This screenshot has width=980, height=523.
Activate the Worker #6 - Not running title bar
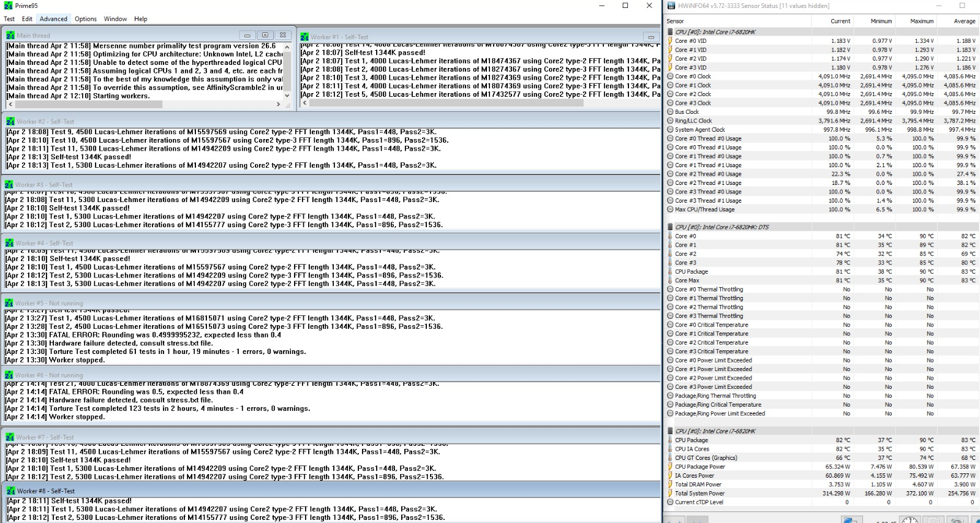tap(331, 375)
